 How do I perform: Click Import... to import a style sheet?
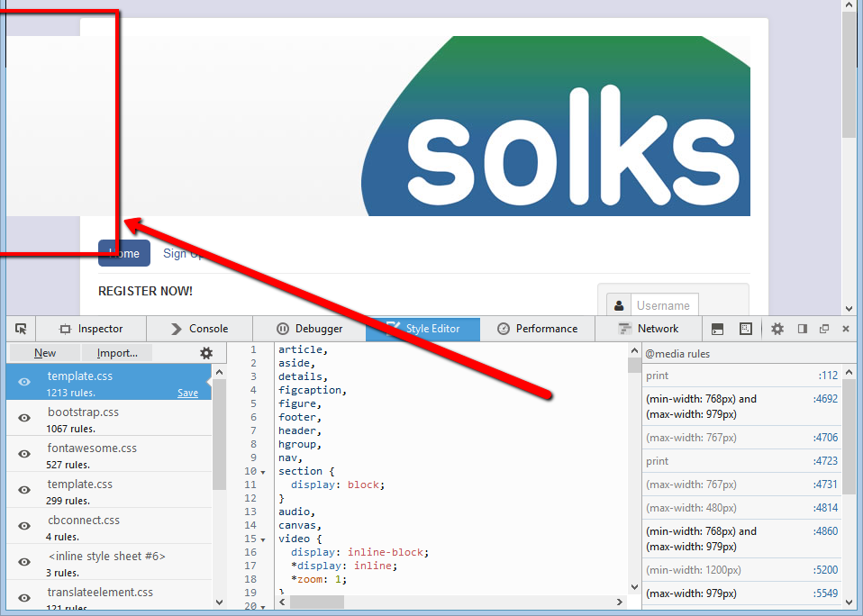tap(117, 353)
